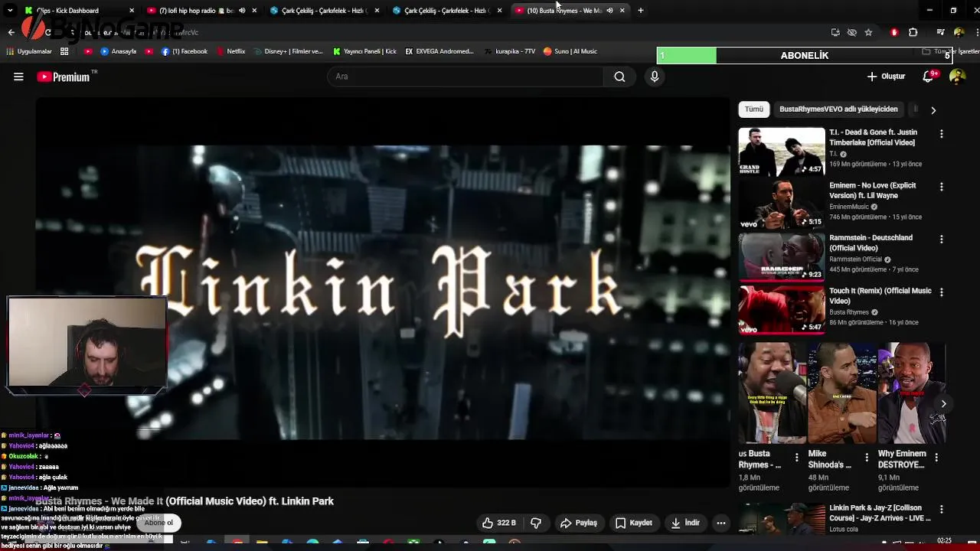Open Disney+ | Filmler bookmark
The width and height of the screenshot is (980, 551).
point(288,51)
